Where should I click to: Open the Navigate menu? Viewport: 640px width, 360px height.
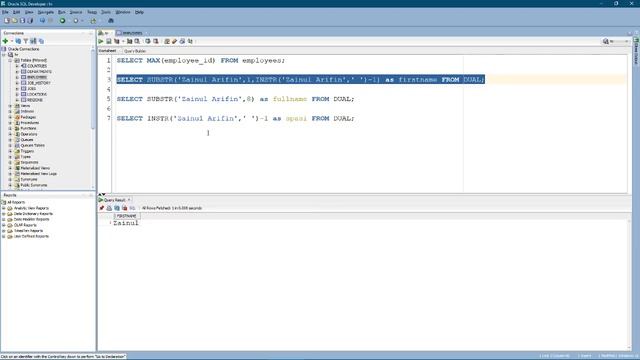click(46, 12)
